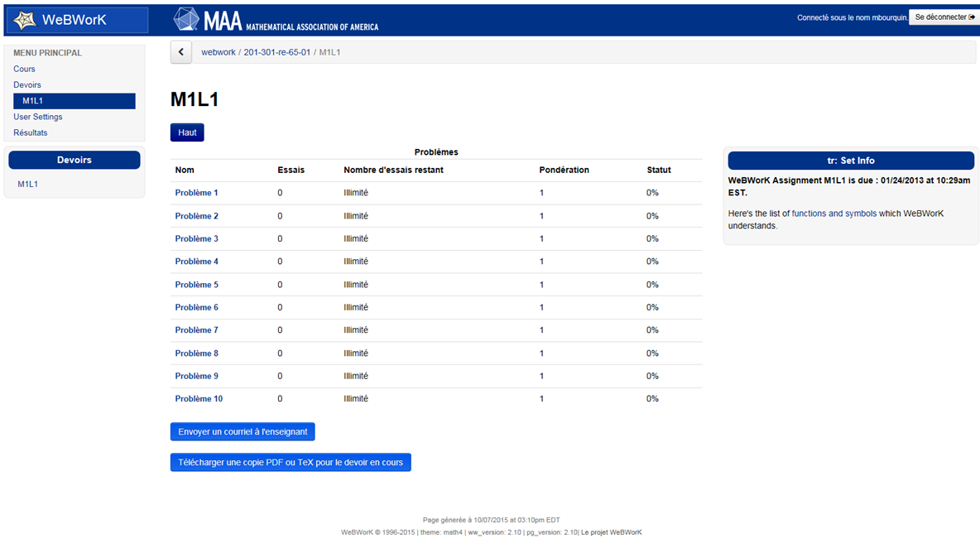
Task: Open Problème 1
Action: pos(197,193)
